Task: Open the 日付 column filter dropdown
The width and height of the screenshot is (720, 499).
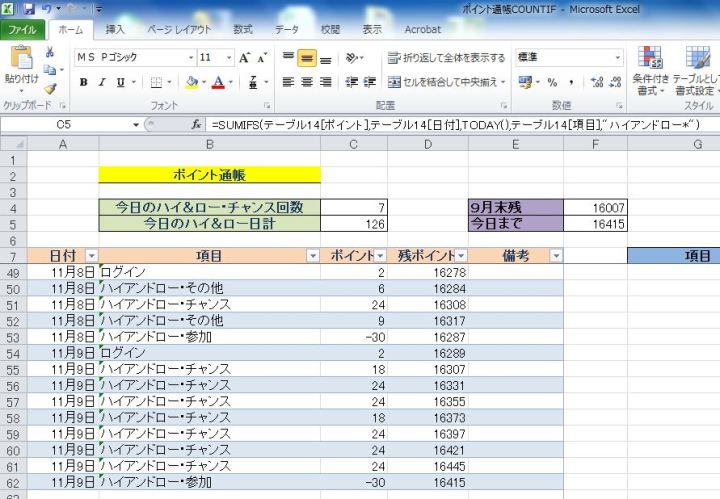Action: click(x=91, y=256)
